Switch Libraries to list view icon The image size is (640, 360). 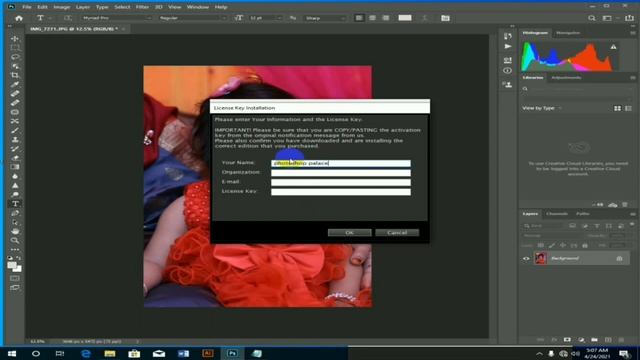(x=628, y=108)
